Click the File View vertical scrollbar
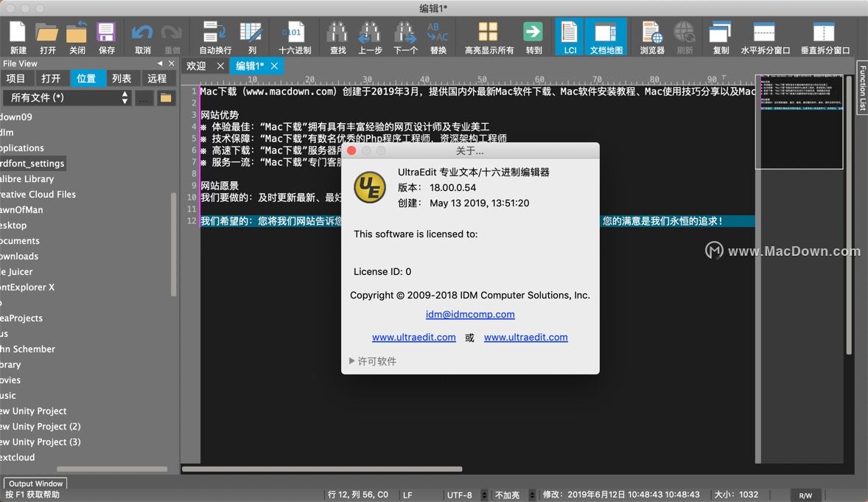 click(174, 244)
